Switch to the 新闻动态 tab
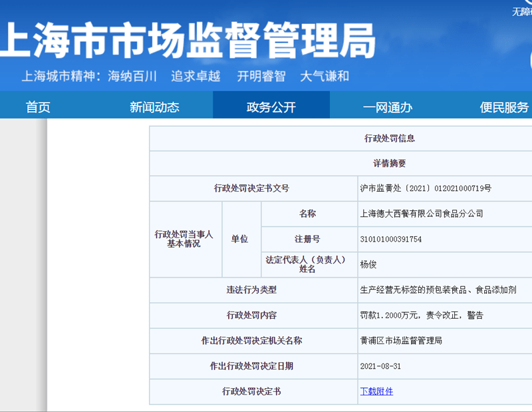532x412 pixels. tap(154, 106)
